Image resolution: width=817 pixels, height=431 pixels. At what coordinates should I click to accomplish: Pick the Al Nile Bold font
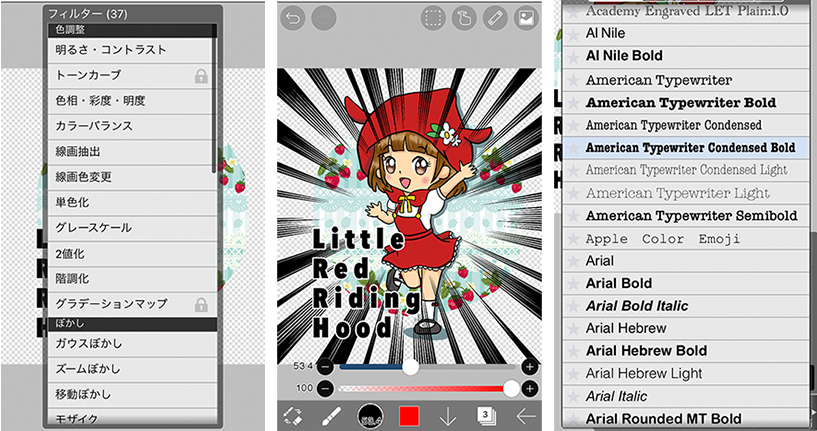686,56
